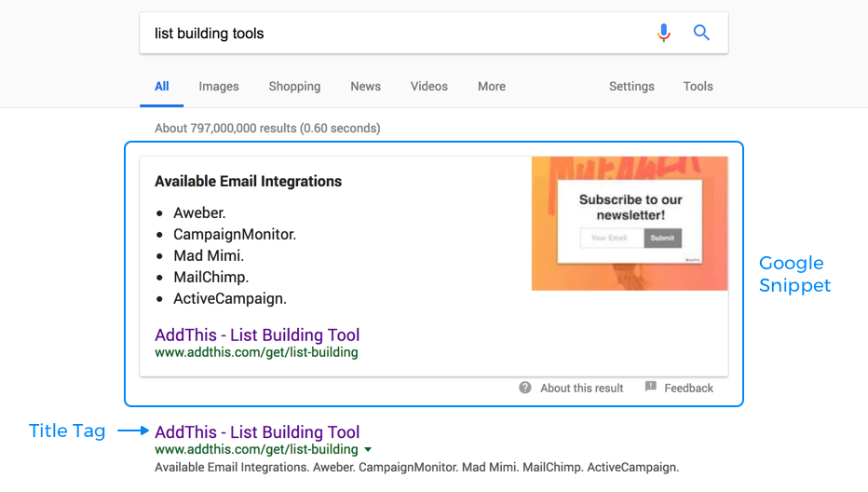Click the About this result question icon

(x=524, y=388)
